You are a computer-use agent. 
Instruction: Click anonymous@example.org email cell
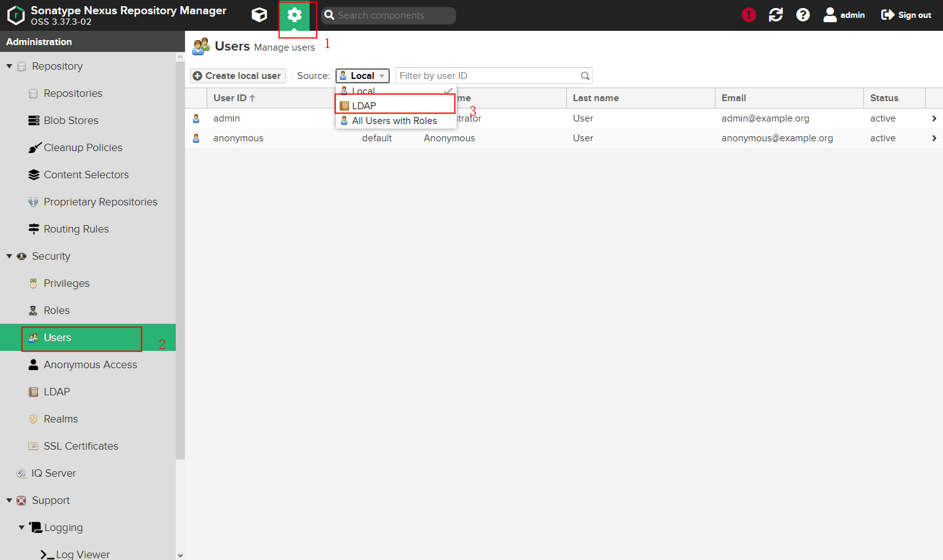(x=777, y=138)
